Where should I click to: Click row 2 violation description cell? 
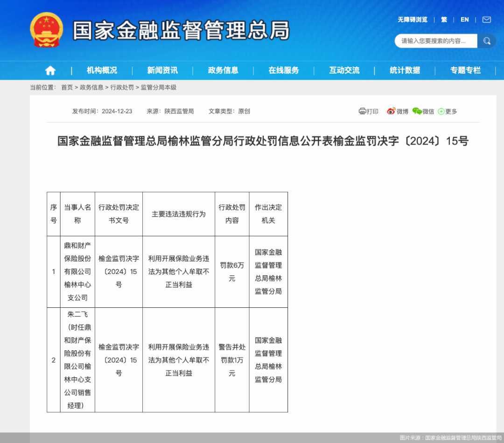(x=179, y=360)
